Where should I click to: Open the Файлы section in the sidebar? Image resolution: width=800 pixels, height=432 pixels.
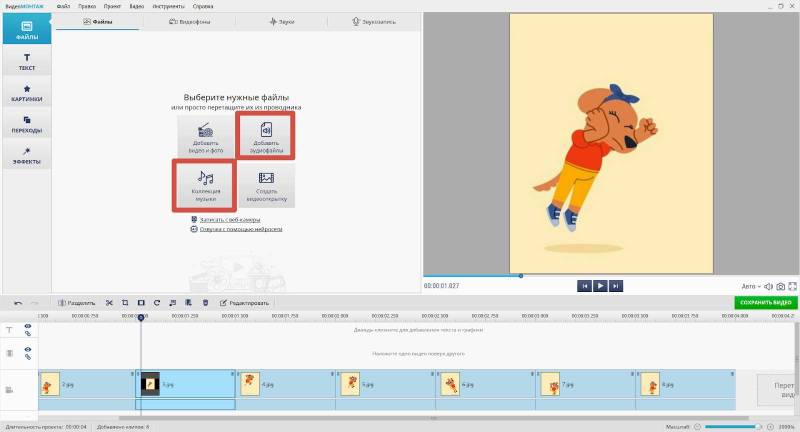pos(27,29)
